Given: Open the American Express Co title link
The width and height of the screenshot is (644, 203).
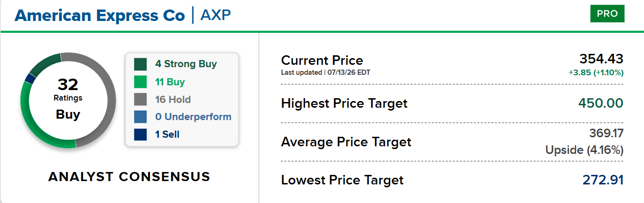Looking at the screenshot, I should (x=99, y=15).
